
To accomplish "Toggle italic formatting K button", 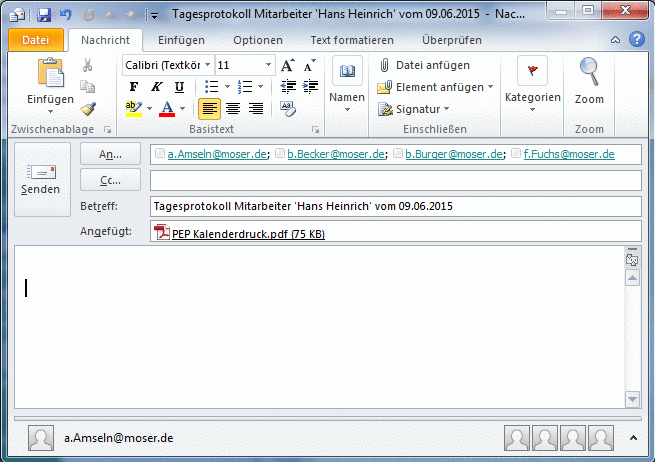I will [157, 87].
